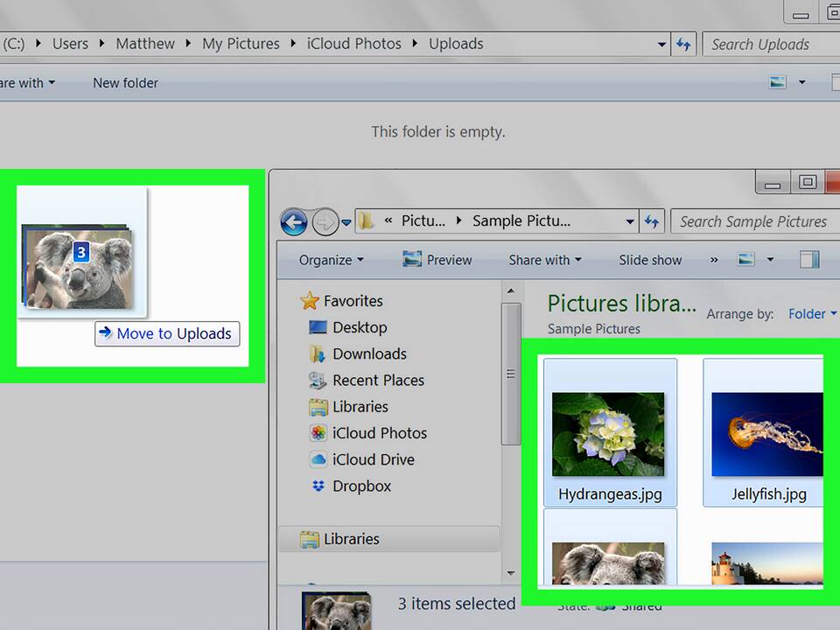This screenshot has width=840, height=630.
Task: Open view options dropdown in Uploads window
Action: pos(802,82)
